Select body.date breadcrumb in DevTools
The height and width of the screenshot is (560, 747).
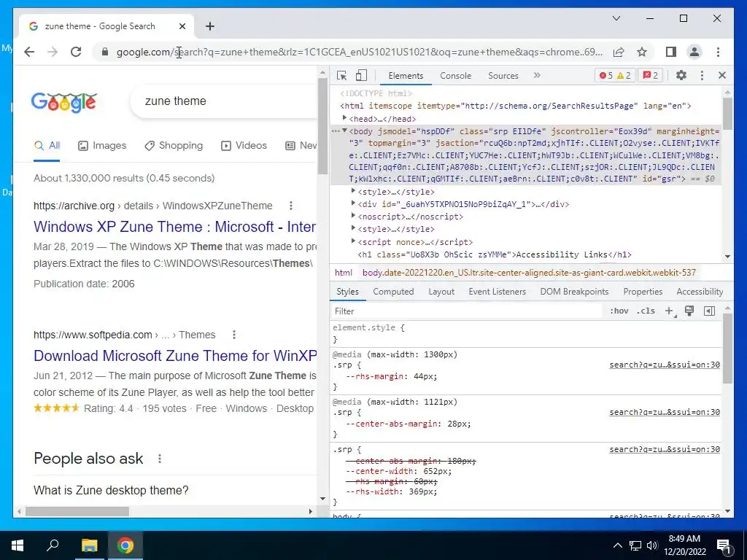pyautogui.click(x=529, y=273)
